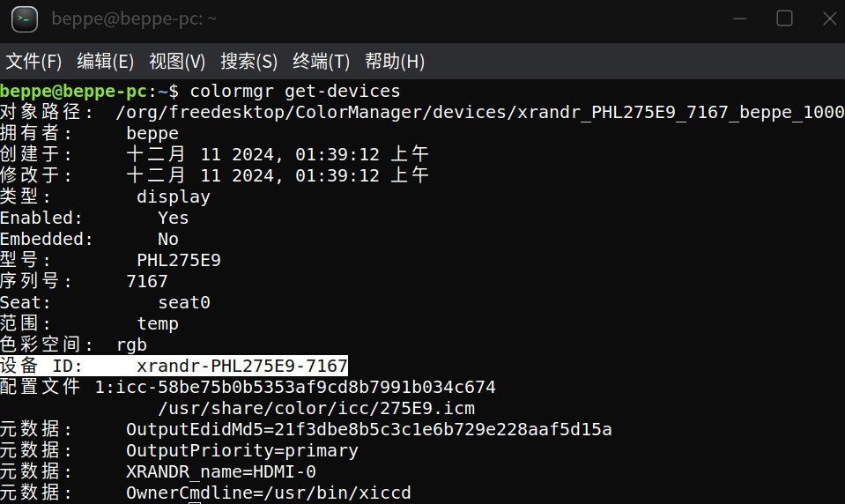Click the terminal app icon in title bar
Image resolution: width=845 pixels, height=504 pixels.
click(25, 19)
